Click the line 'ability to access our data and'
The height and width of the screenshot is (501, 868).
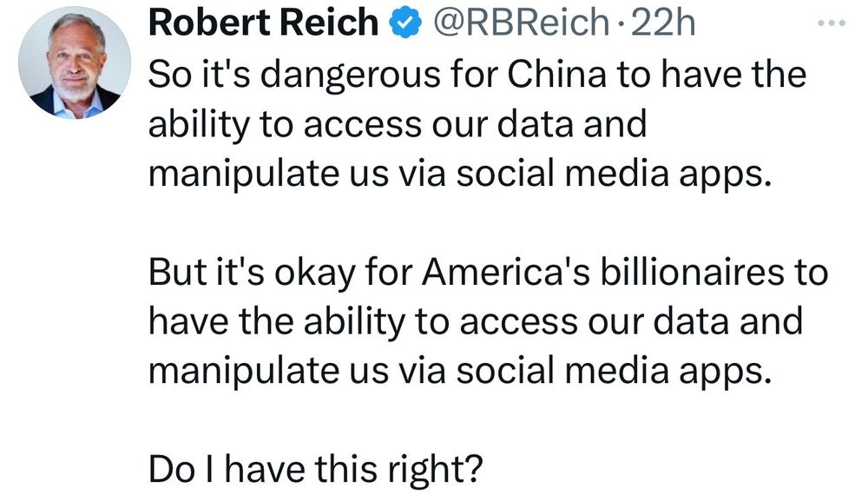coord(398,124)
